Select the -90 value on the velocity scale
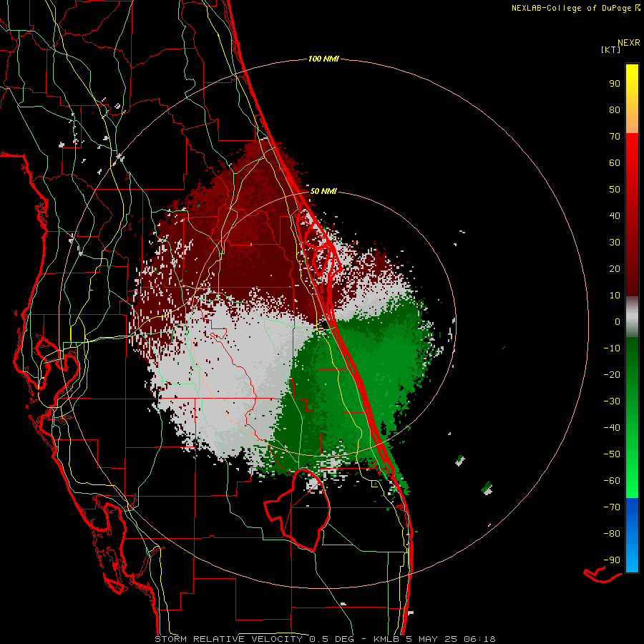The height and width of the screenshot is (644, 644). click(x=612, y=560)
